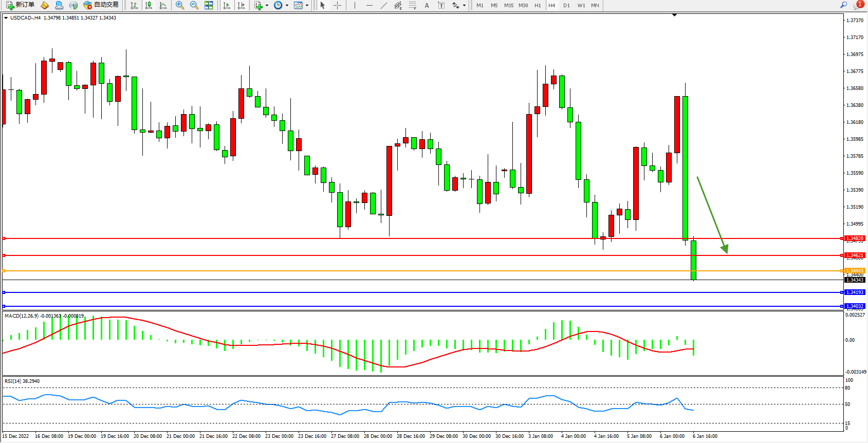This screenshot has width=868, height=443.
Task: Zoom out of the chart
Action: pyautogui.click(x=194, y=5)
